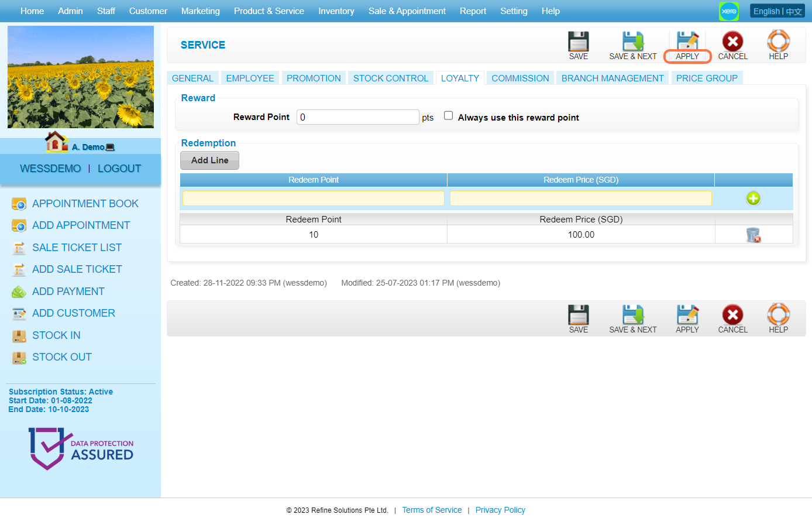Viewport: 812px width, 528px height.
Task: Open the Setting menu
Action: pyautogui.click(x=514, y=11)
